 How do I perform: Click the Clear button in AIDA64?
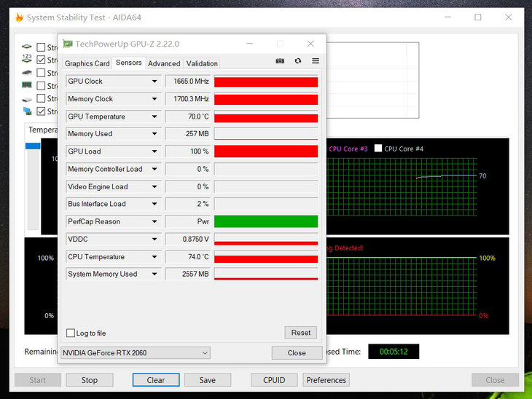(156, 380)
